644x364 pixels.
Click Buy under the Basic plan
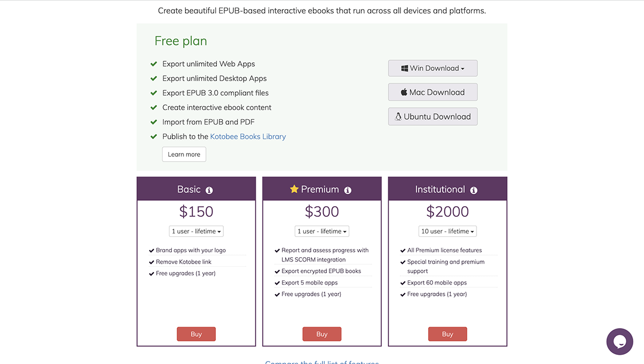click(196, 333)
